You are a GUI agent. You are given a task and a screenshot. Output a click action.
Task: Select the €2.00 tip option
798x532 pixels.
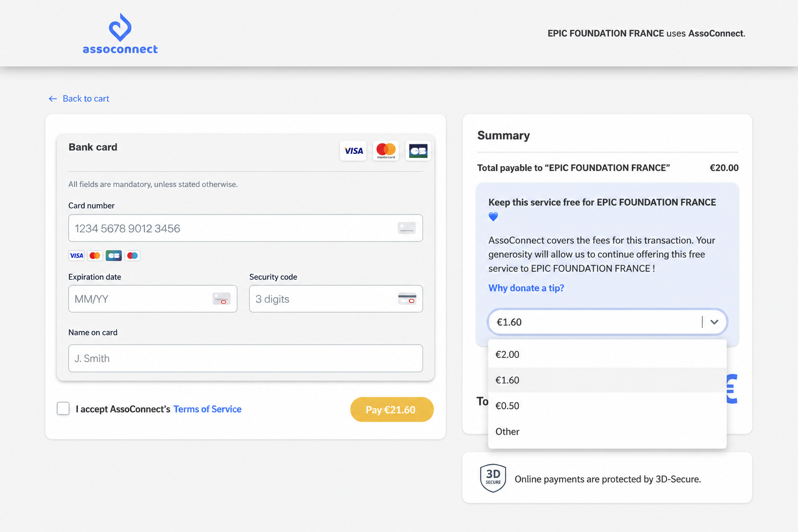pyautogui.click(x=607, y=354)
